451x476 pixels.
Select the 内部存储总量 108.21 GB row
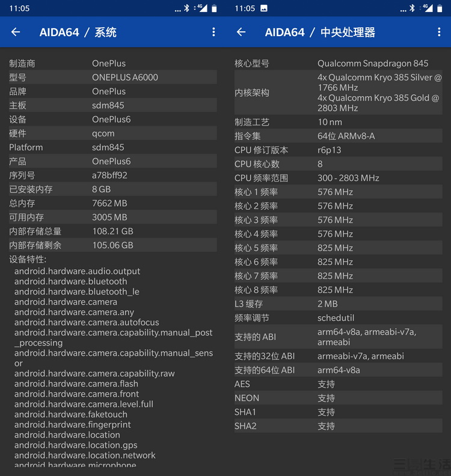click(x=112, y=231)
